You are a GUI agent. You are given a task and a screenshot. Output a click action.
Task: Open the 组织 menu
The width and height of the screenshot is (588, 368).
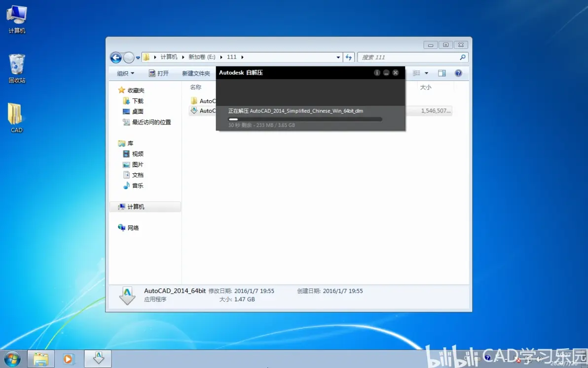point(126,73)
